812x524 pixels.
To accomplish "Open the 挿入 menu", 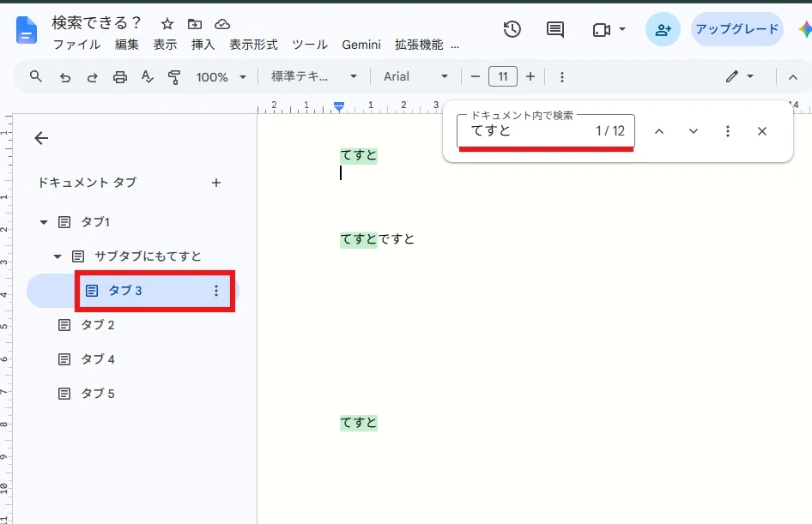I will tap(203, 45).
